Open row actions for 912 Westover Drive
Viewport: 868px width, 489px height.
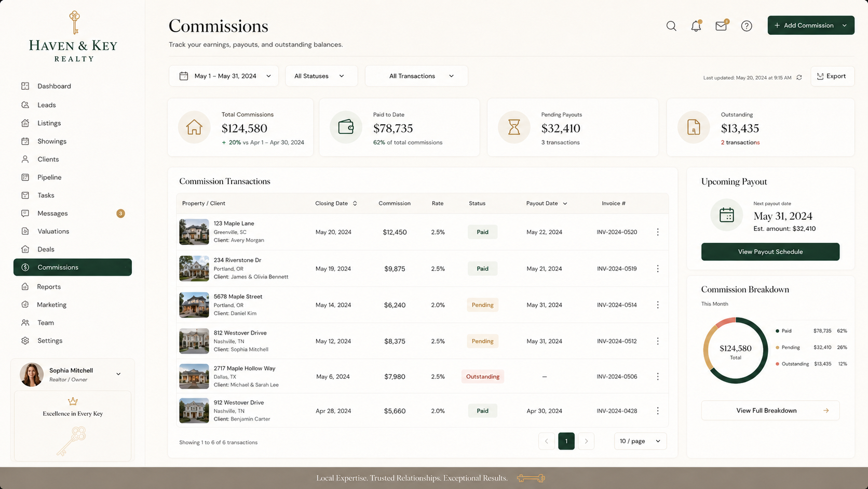[658, 411]
